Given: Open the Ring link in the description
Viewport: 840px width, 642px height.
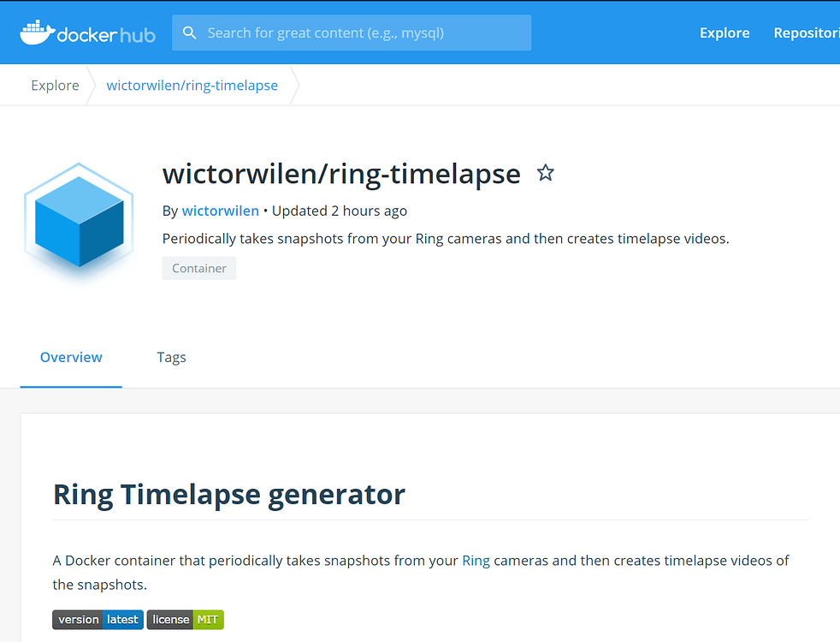Looking at the screenshot, I should 476,560.
